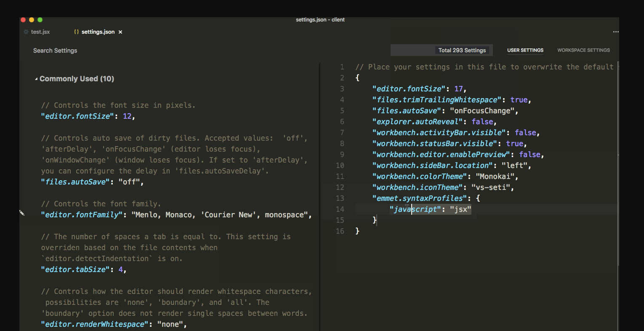Click default "editor.fontFamily" setting line
This screenshot has height=331, width=644.
pyautogui.click(x=176, y=215)
